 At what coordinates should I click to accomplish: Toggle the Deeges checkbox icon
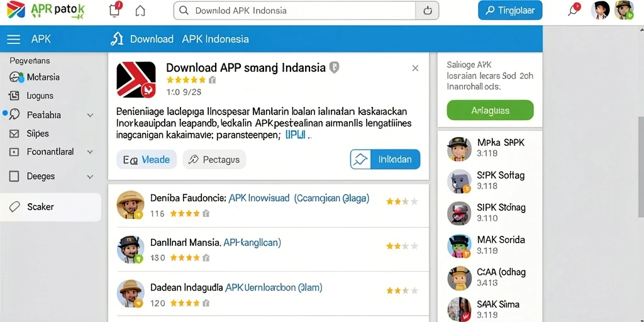point(14,176)
